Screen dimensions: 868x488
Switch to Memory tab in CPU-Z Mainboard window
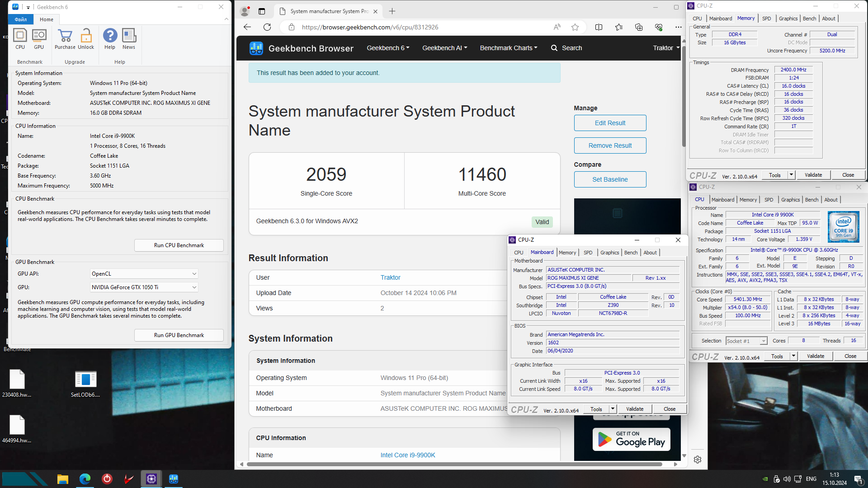tap(567, 253)
